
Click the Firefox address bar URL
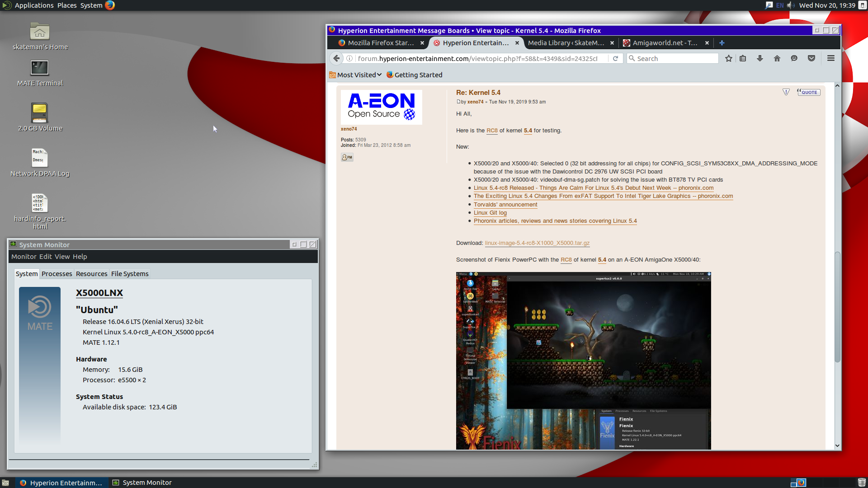(477, 59)
